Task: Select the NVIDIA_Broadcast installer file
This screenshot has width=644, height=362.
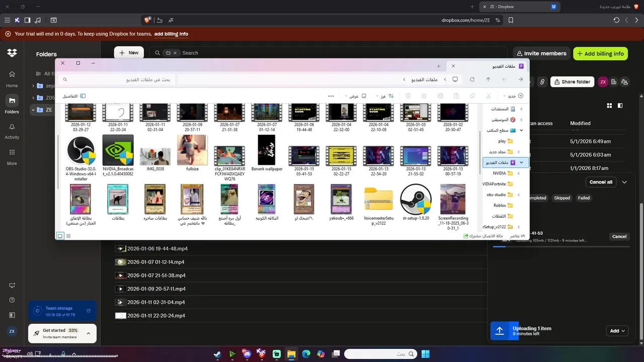Action: 118,155
